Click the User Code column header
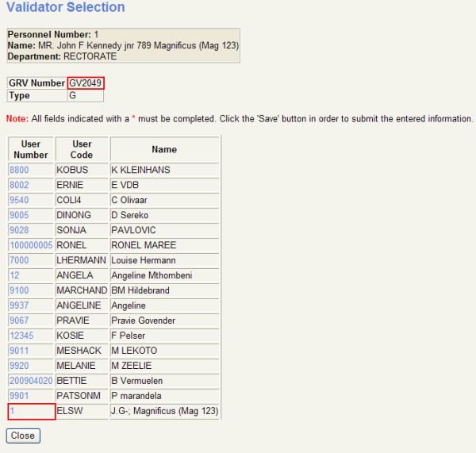The height and width of the screenshot is (453, 476). click(82, 149)
